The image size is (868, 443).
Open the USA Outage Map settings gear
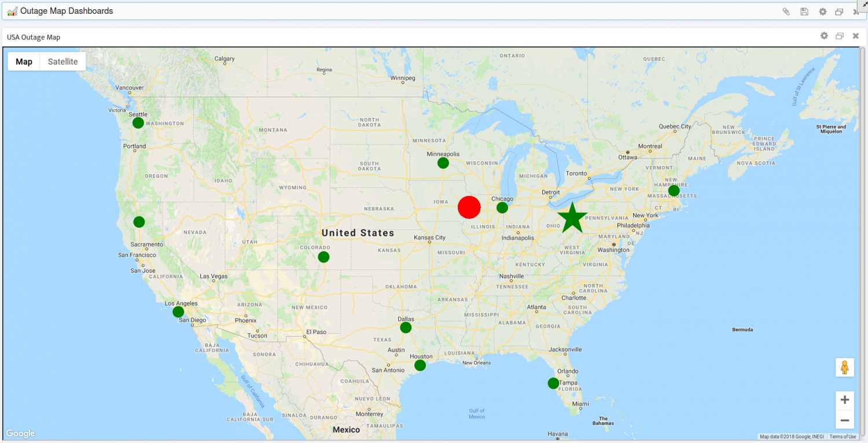tap(823, 36)
